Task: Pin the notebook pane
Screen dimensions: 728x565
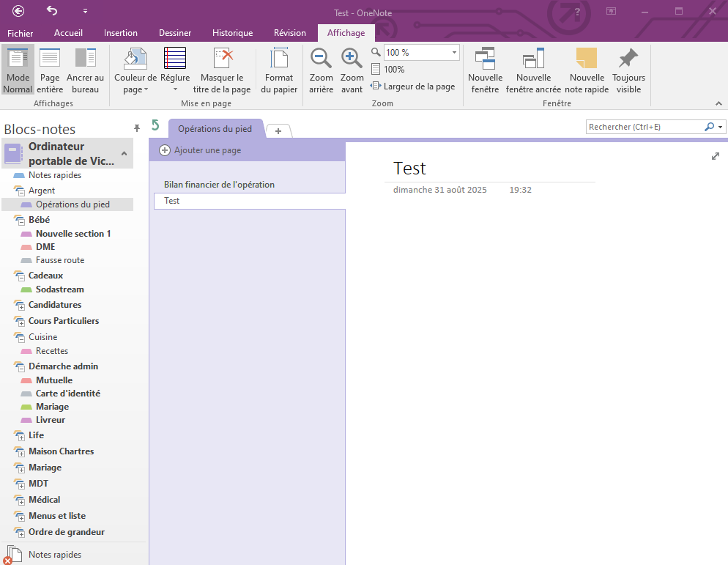Action: (x=137, y=128)
